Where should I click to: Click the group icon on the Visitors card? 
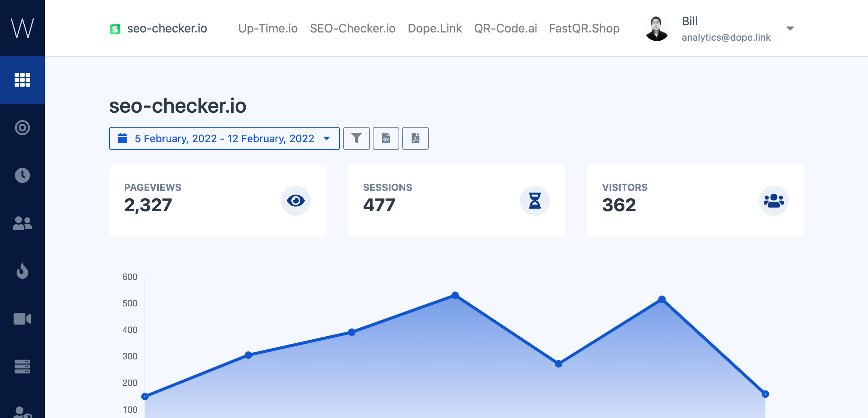[774, 201]
